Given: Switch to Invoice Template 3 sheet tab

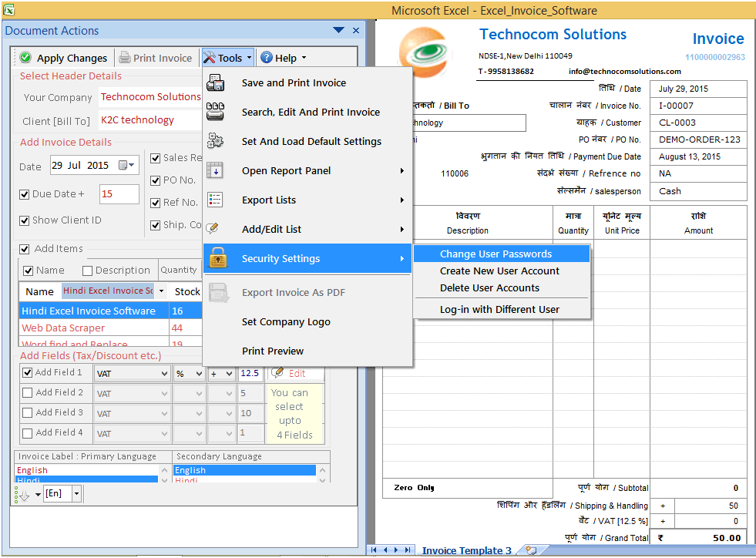Looking at the screenshot, I should coord(466,550).
